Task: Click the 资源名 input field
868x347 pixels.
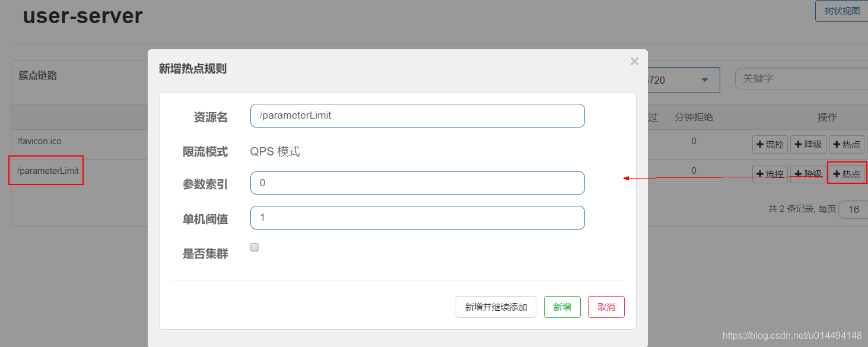Action: (x=417, y=116)
